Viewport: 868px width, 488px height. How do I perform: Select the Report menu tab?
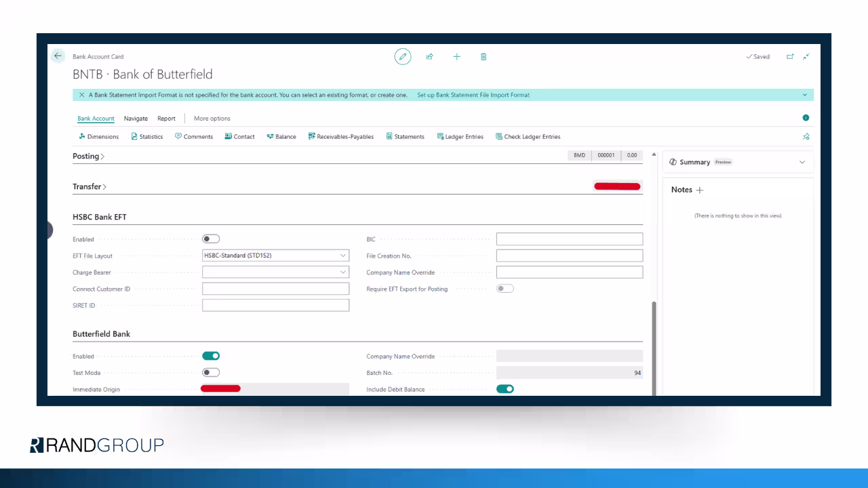[166, 119]
